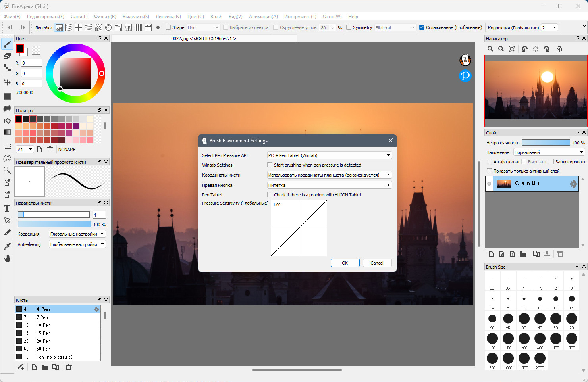Toggle Сглаживание (Глобальные) checkbox
The width and height of the screenshot is (588, 382).
422,27
